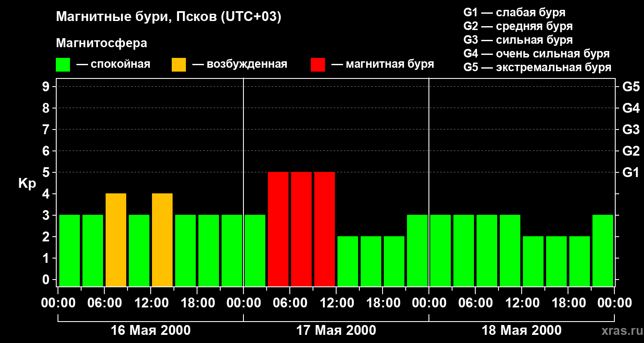The width and height of the screenshot is (644, 343).
Task: Click the green 'спокойная' legend swatch
Action: point(63,65)
